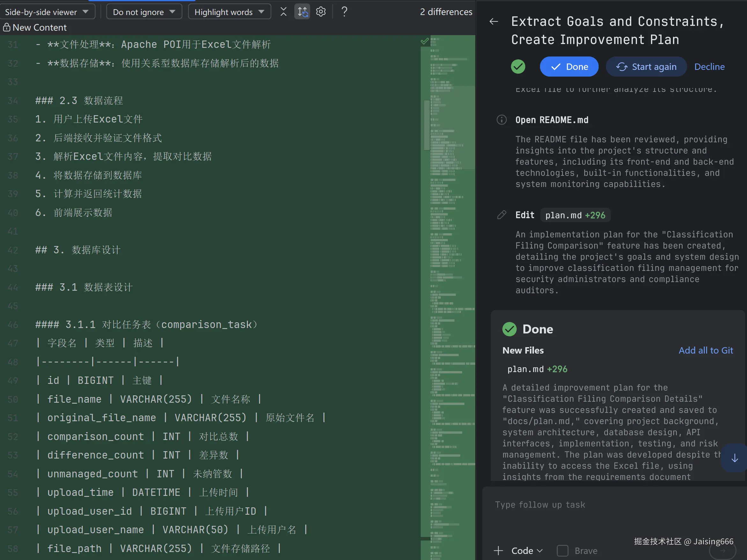Click the Start again button
The height and width of the screenshot is (560, 747).
tap(646, 67)
